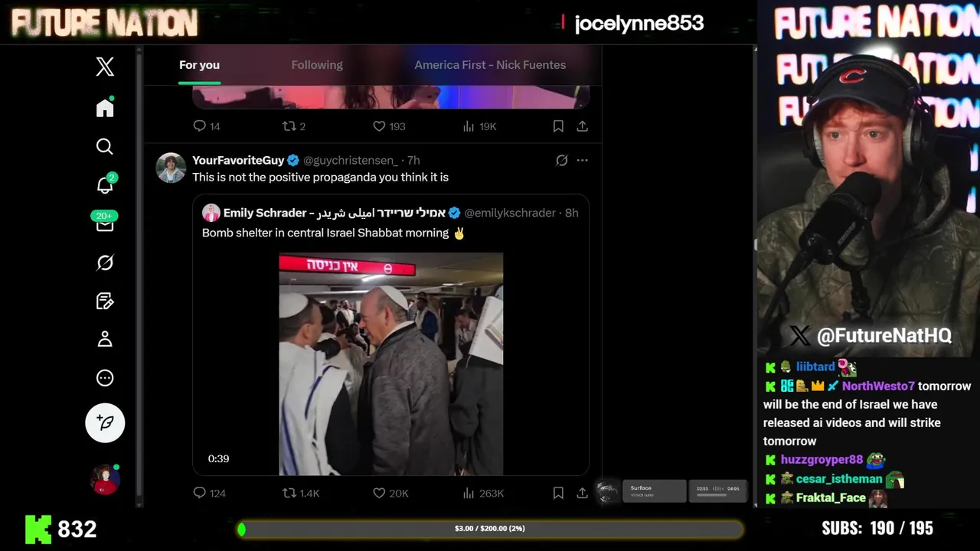
Task: Go to Home via house icon
Action: coord(105,107)
